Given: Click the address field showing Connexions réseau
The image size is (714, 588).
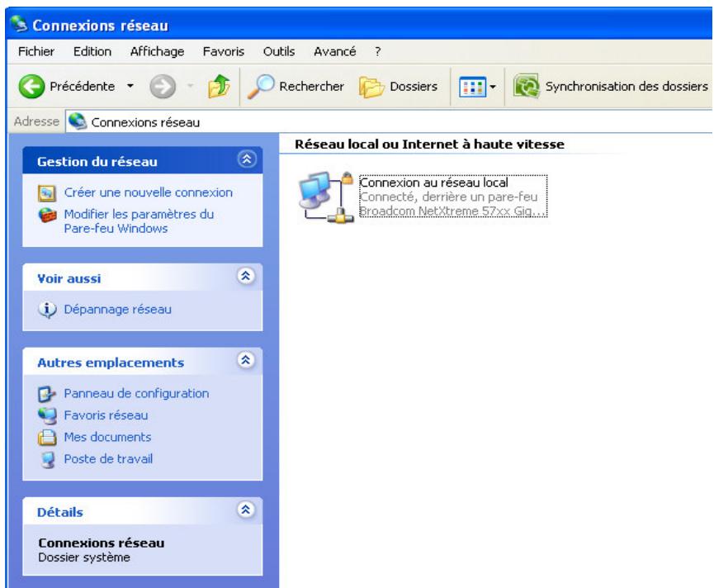Looking at the screenshot, I should click(x=389, y=121).
